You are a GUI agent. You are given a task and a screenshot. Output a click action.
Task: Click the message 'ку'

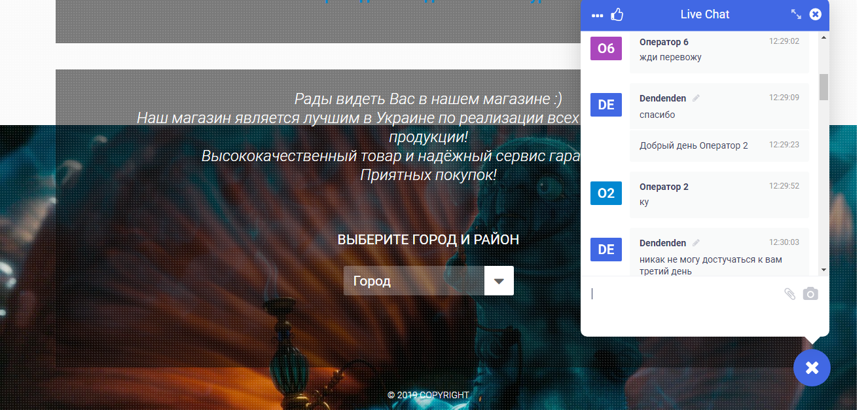[x=644, y=202]
